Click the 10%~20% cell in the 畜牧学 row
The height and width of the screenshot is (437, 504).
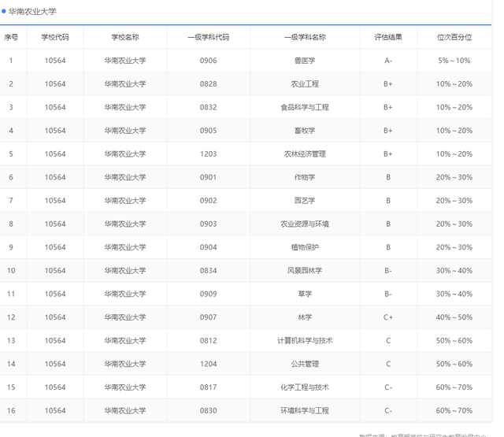454,131
